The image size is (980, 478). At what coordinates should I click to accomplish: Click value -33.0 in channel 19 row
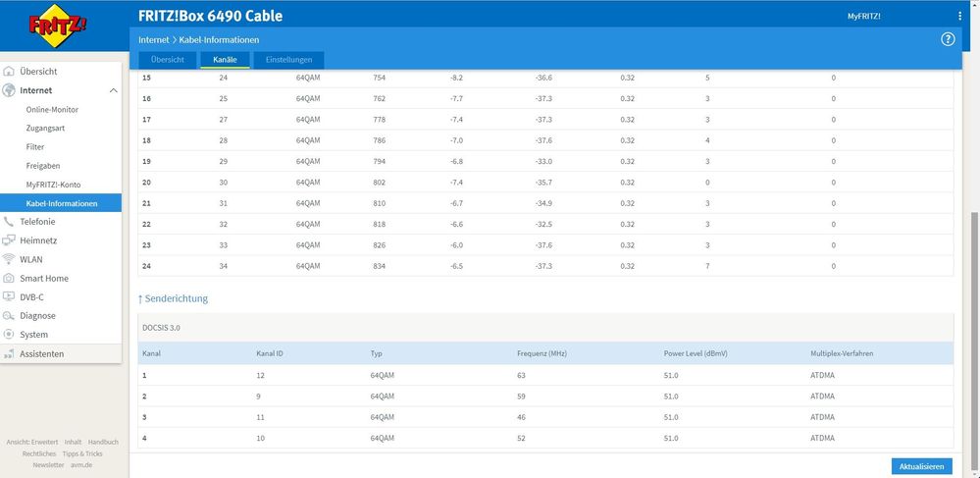(x=543, y=161)
